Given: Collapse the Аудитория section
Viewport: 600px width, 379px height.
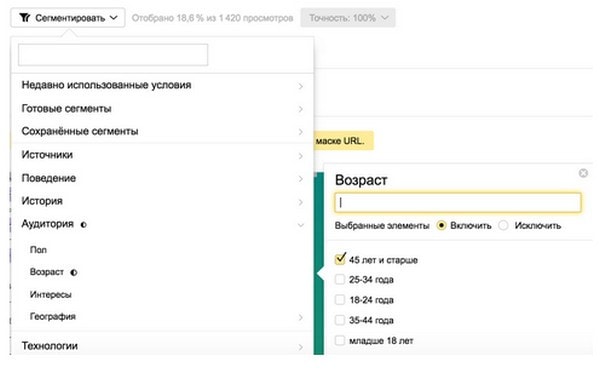Looking at the screenshot, I should (301, 224).
